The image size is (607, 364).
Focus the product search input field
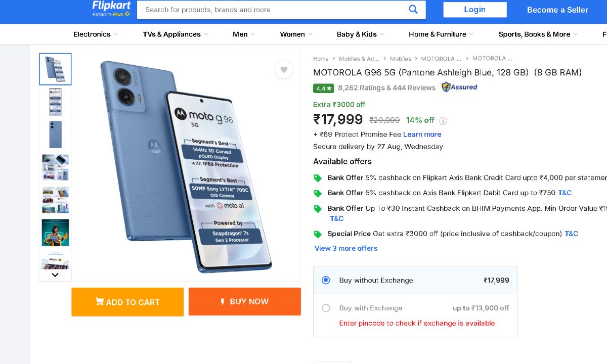(x=273, y=10)
